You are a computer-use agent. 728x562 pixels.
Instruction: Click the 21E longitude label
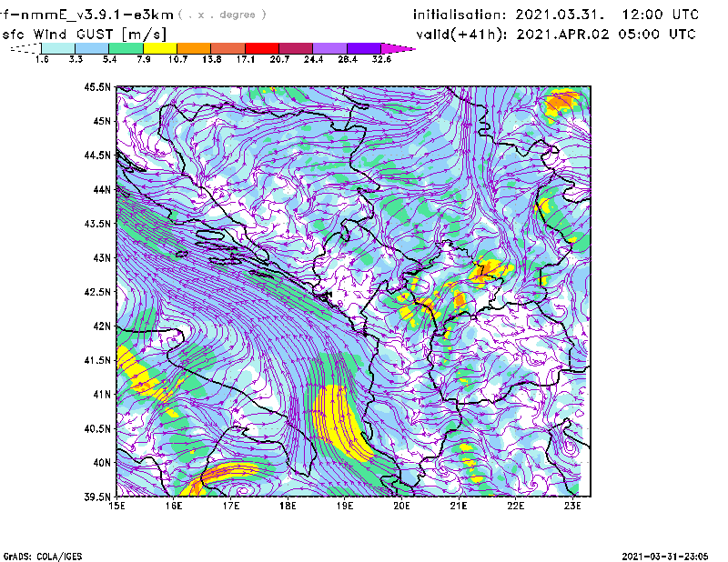[x=459, y=506]
